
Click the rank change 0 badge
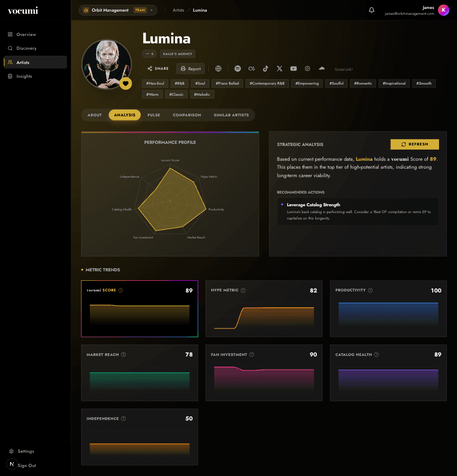tap(149, 54)
